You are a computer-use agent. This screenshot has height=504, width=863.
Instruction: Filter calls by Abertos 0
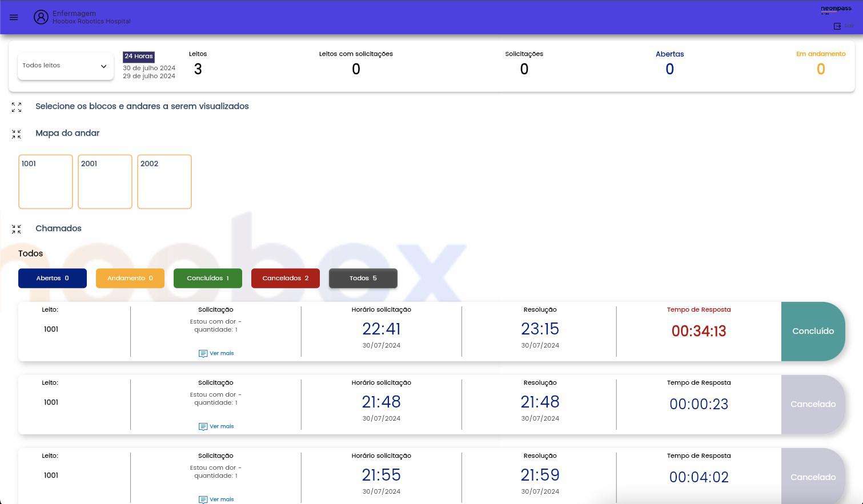pos(53,278)
